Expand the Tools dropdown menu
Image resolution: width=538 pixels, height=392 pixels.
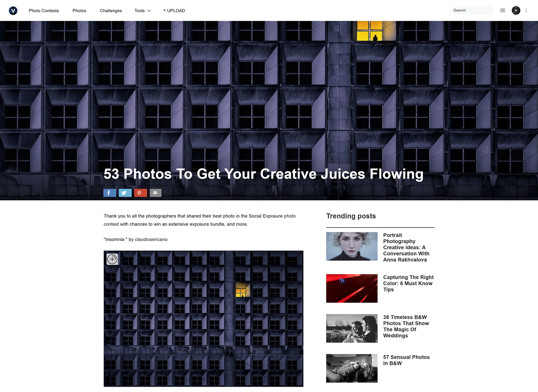tap(143, 11)
